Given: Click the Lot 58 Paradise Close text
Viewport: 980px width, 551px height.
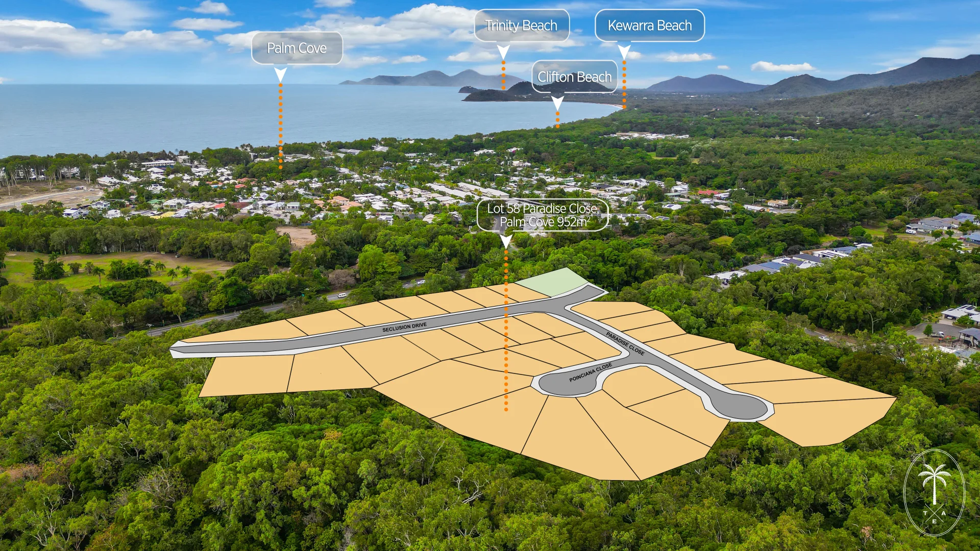Looking at the screenshot, I should click(x=542, y=209).
